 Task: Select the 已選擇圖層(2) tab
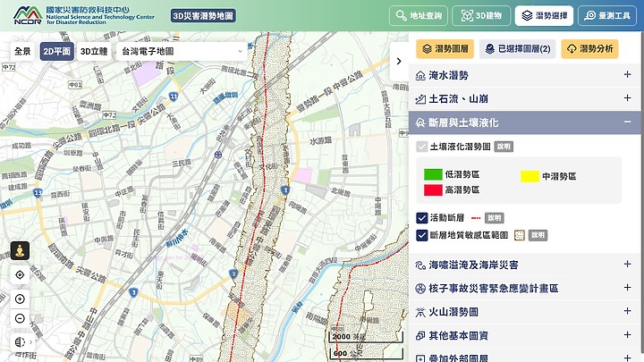pyautogui.click(x=518, y=49)
